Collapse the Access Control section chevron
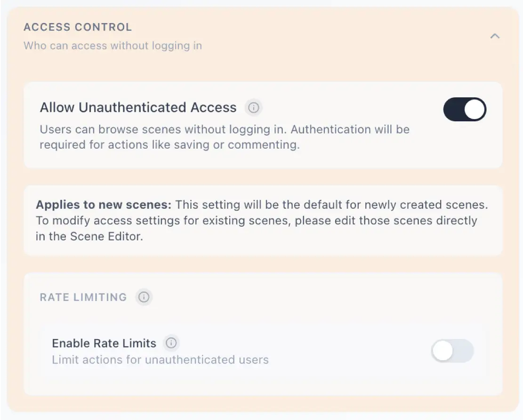523x420 pixels. (495, 36)
